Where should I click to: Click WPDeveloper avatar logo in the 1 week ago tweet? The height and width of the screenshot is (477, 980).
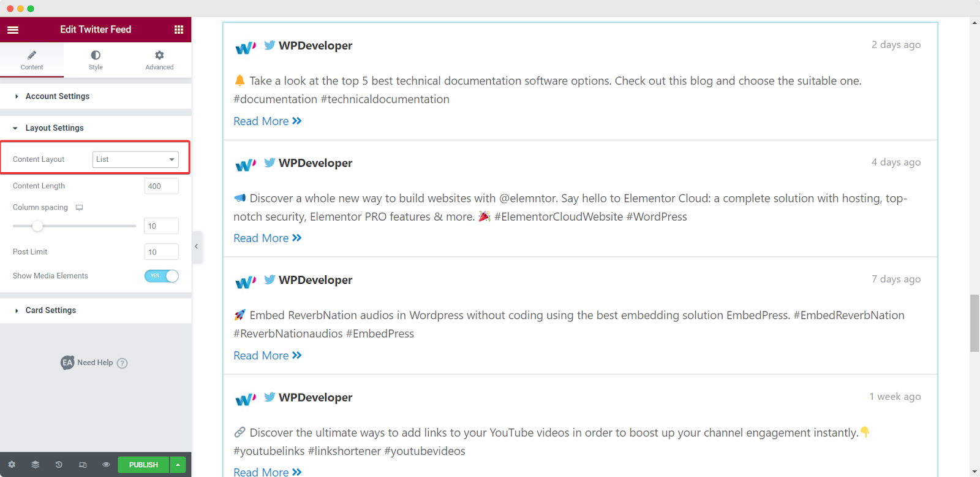click(246, 400)
